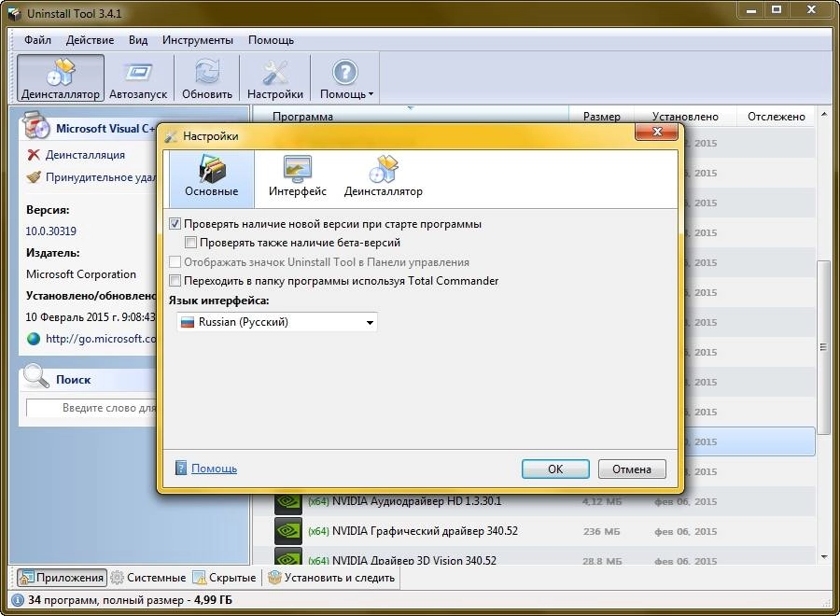840x616 pixels.
Task: Sort by the Отслежено column header
Action: pyautogui.click(x=777, y=117)
